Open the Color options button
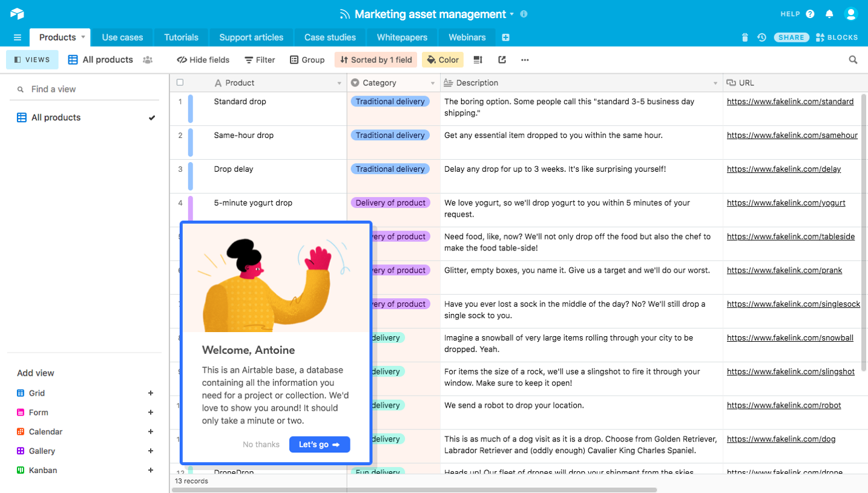The height and width of the screenshot is (493, 868). coord(442,60)
